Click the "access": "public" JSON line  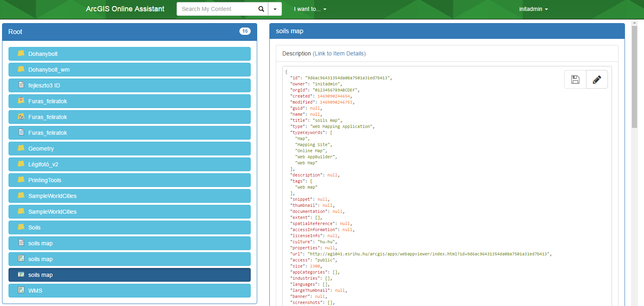pos(313,260)
